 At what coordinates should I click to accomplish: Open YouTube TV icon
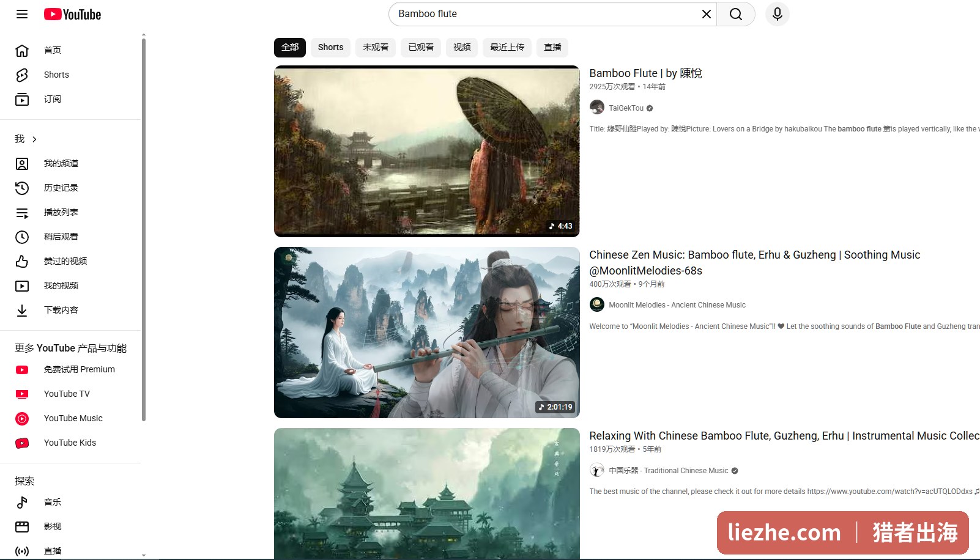(x=22, y=394)
